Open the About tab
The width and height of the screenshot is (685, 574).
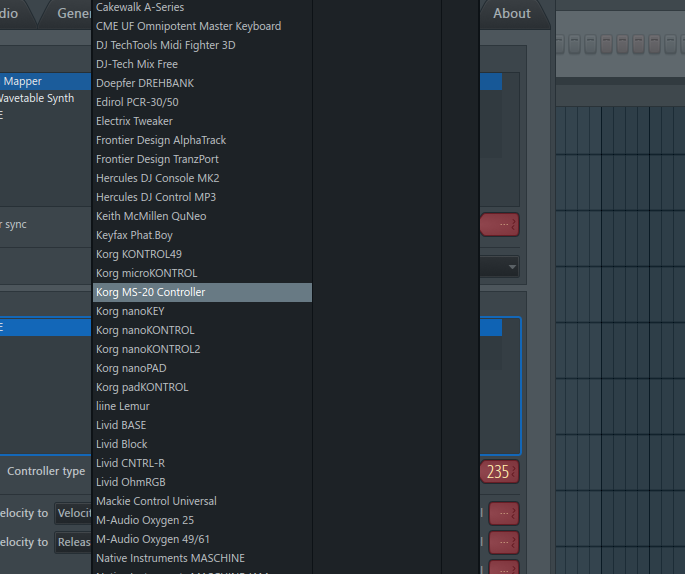(512, 14)
